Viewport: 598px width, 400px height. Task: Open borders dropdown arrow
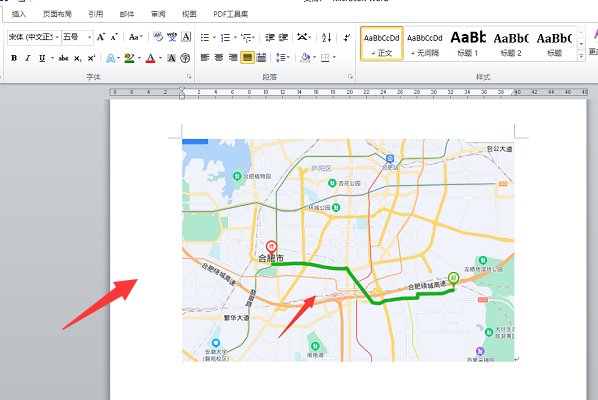click(x=334, y=58)
